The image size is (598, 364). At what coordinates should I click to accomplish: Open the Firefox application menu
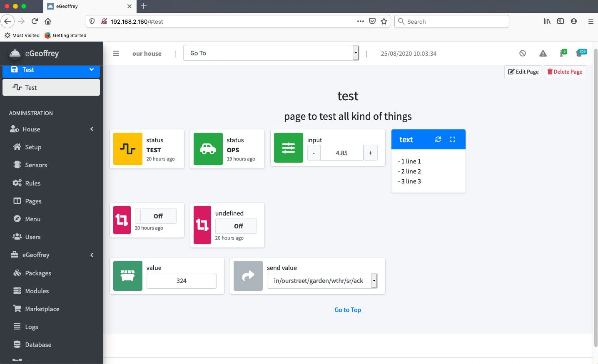[591, 21]
